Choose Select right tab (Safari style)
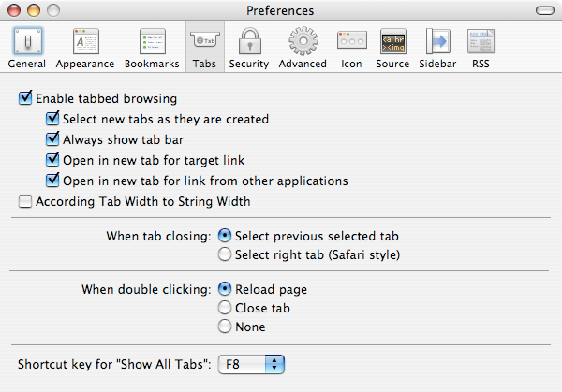This screenshot has width=562, height=392. point(225,254)
